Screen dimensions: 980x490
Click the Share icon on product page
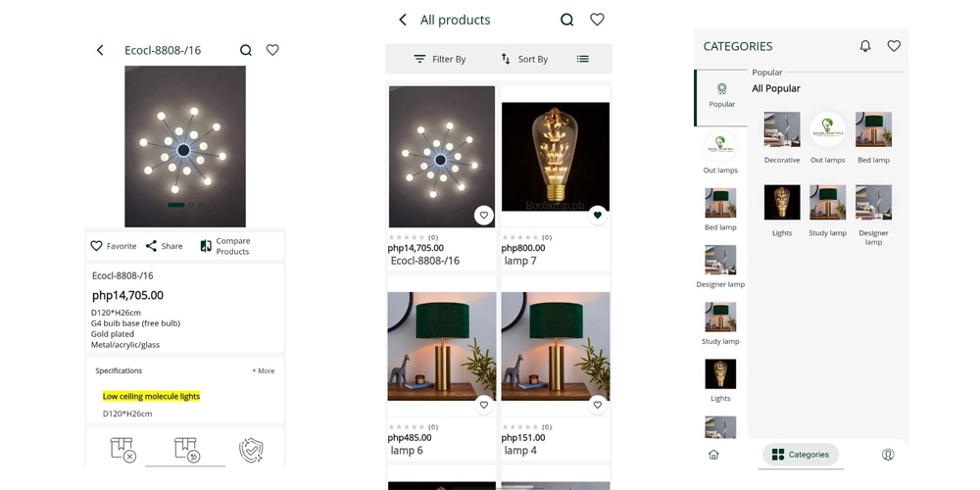151,246
